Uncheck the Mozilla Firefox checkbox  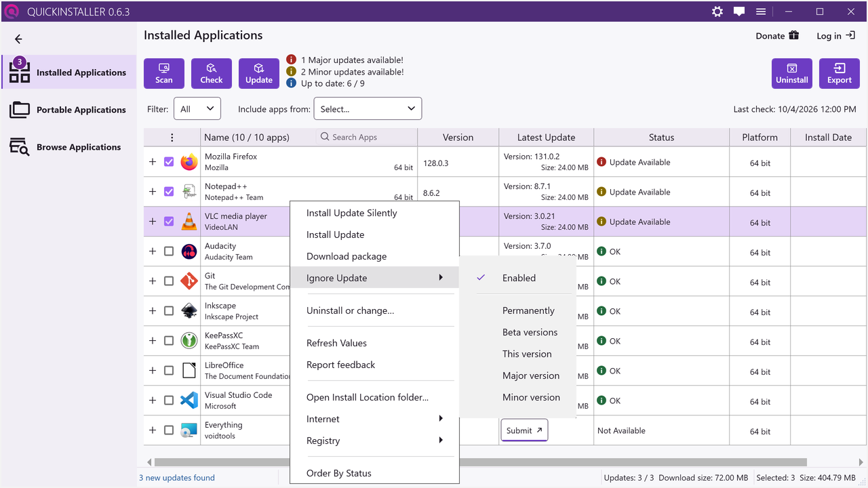coord(169,162)
